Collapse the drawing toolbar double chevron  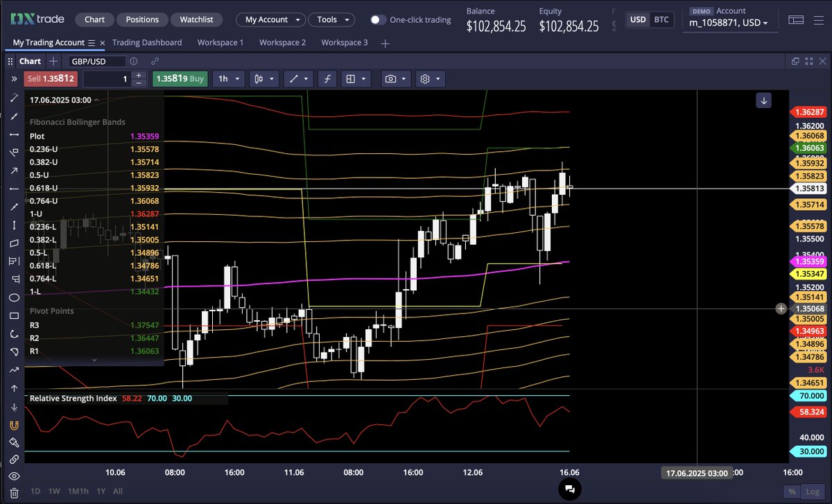14,79
